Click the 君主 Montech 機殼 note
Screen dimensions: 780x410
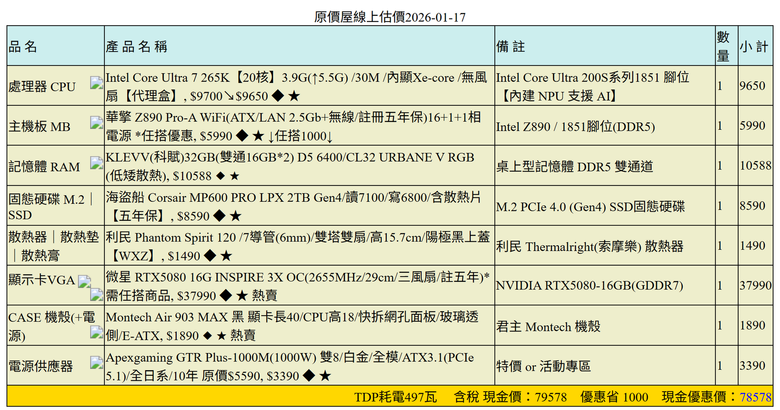tap(548, 326)
